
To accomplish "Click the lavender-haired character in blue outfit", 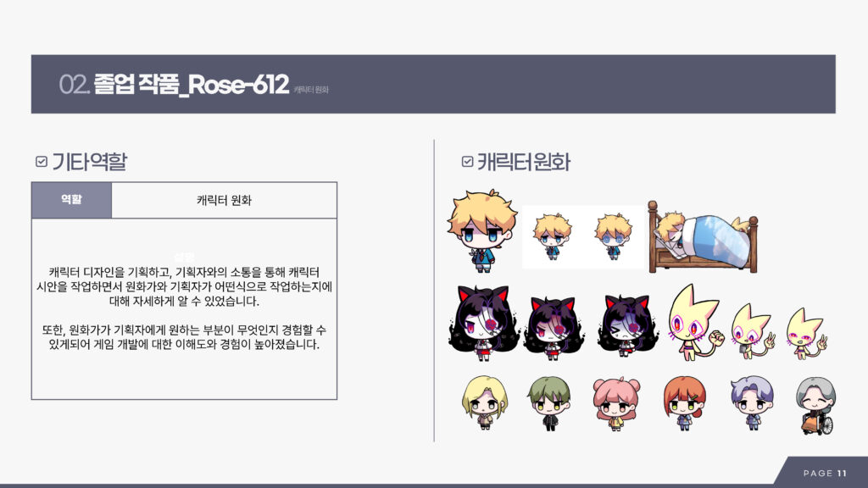I will [x=752, y=402].
